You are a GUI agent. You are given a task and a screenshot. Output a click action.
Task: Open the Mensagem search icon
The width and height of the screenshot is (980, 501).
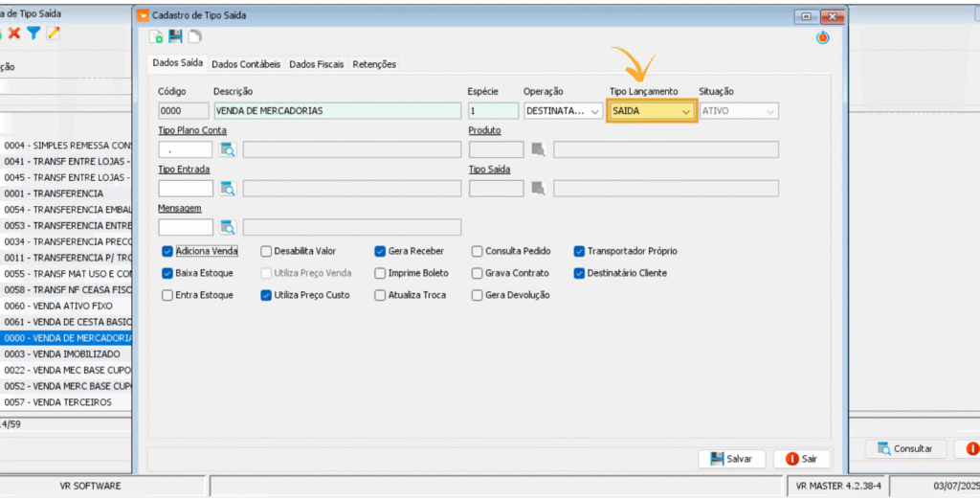(x=228, y=227)
